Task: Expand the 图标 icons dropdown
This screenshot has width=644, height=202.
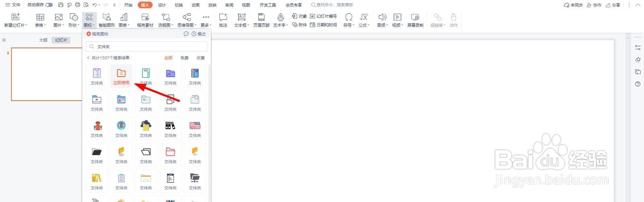Action: pos(89,25)
